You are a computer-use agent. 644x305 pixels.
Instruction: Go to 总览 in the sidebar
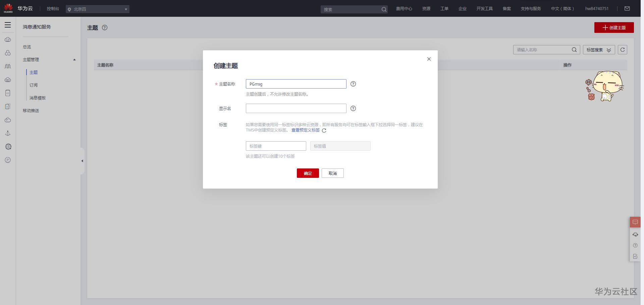pos(27,47)
